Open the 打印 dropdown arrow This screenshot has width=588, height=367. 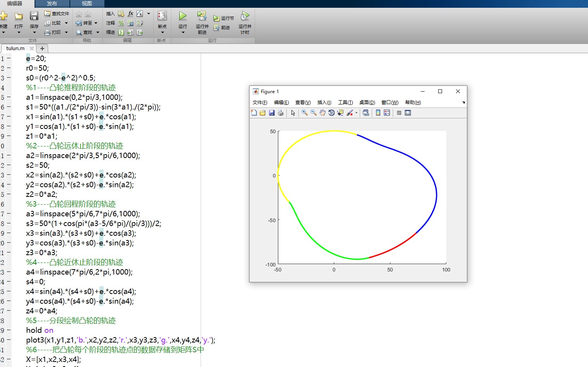(66, 32)
